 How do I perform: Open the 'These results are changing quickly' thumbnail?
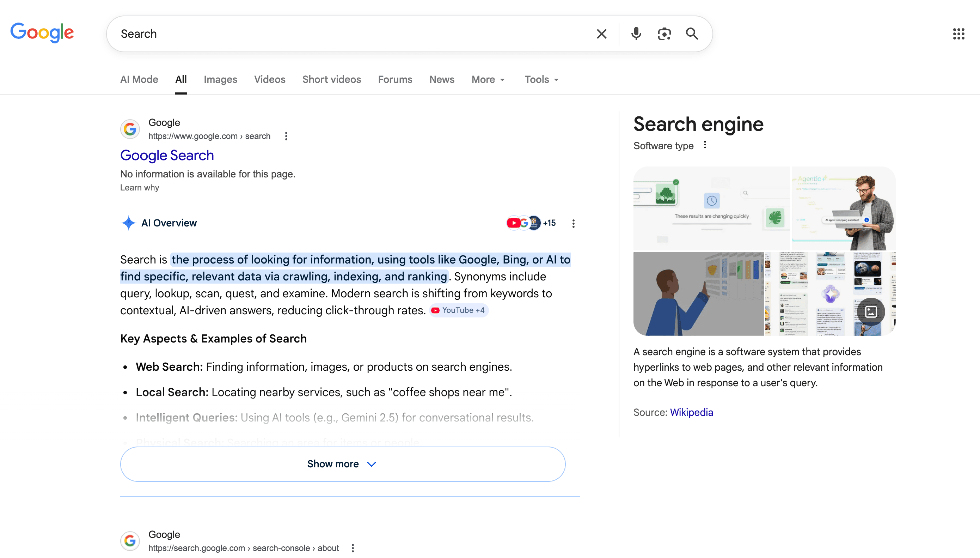(711, 208)
